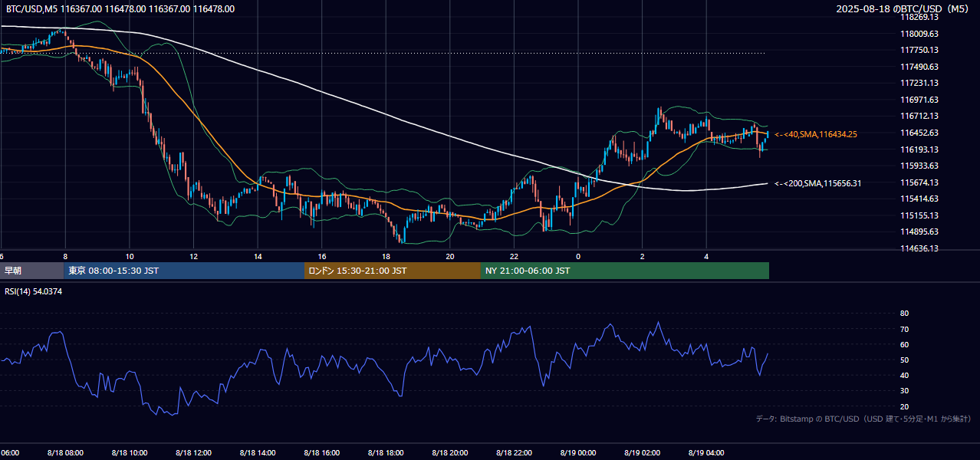This screenshot has height=460, width=980.
Task: Click price chart hour label 10
Action: coord(130,257)
